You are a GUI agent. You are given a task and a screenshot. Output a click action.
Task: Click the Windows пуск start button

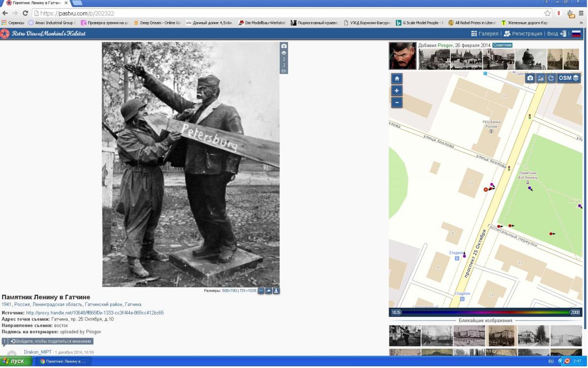(17, 361)
